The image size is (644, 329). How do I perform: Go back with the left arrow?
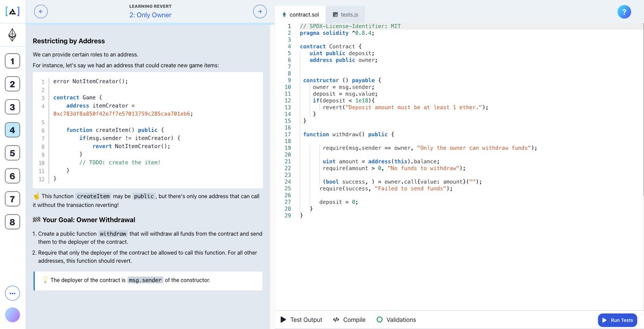[x=41, y=11]
